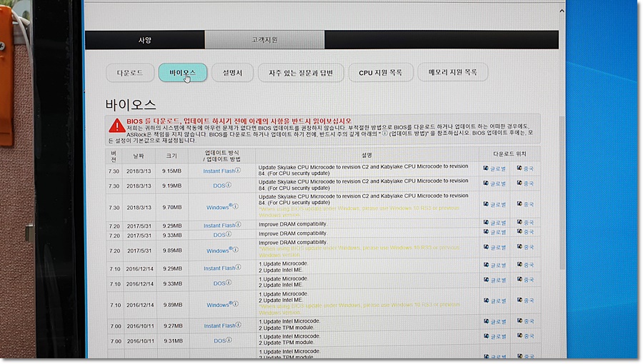Click DOS link in 7.10 9.33MB row
Screen dimensions: 643x364
click(x=219, y=283)
